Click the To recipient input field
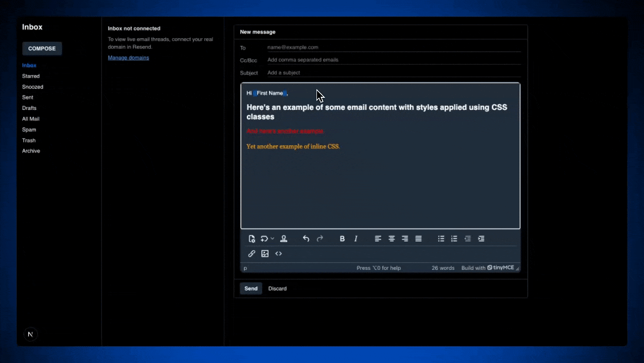This screenshot has height=363, width=644. (x=353, y=47)
